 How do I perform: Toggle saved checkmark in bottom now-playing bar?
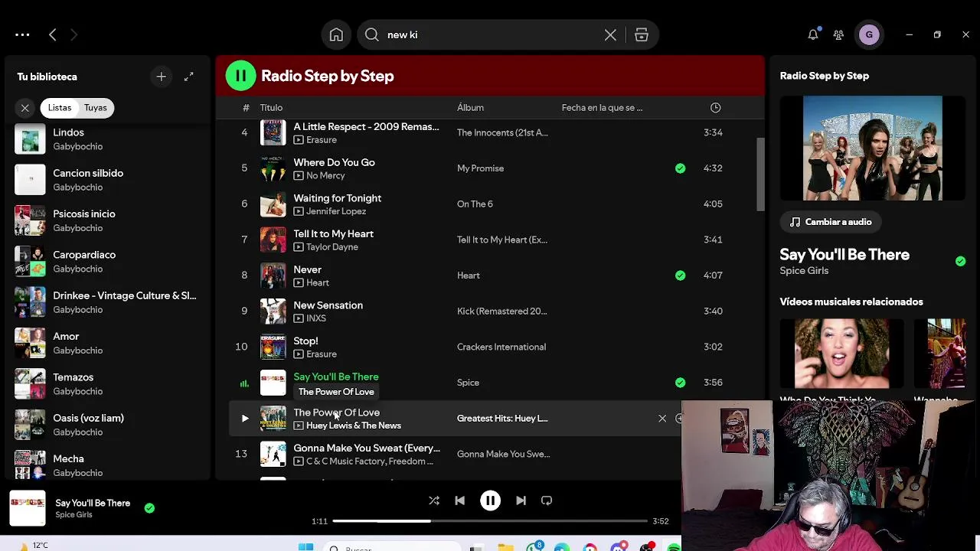(x=149, y=508)
